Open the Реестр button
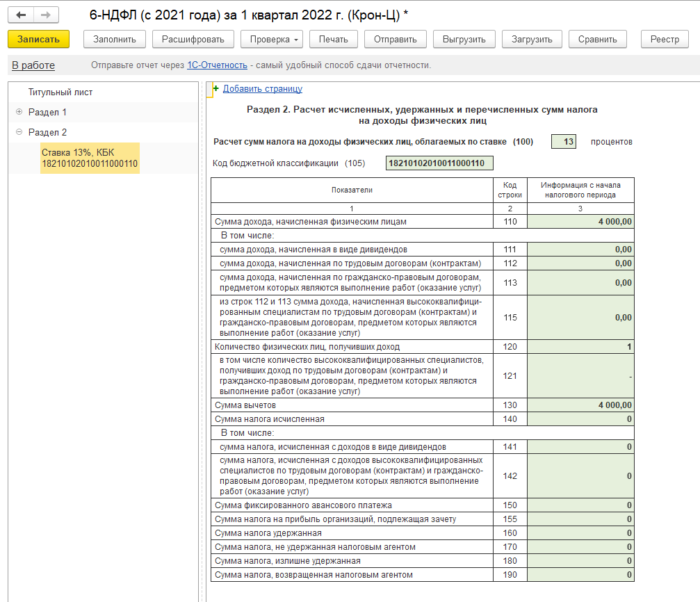This screenshot has width=700, height=602. click(665, 40)
